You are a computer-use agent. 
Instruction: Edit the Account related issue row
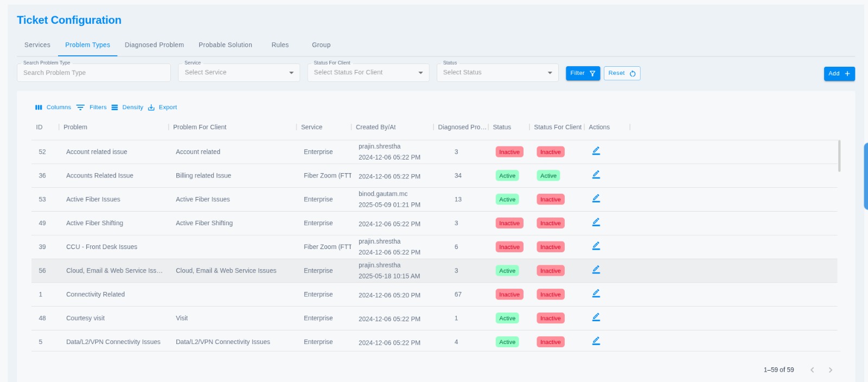tap(596, 151)
